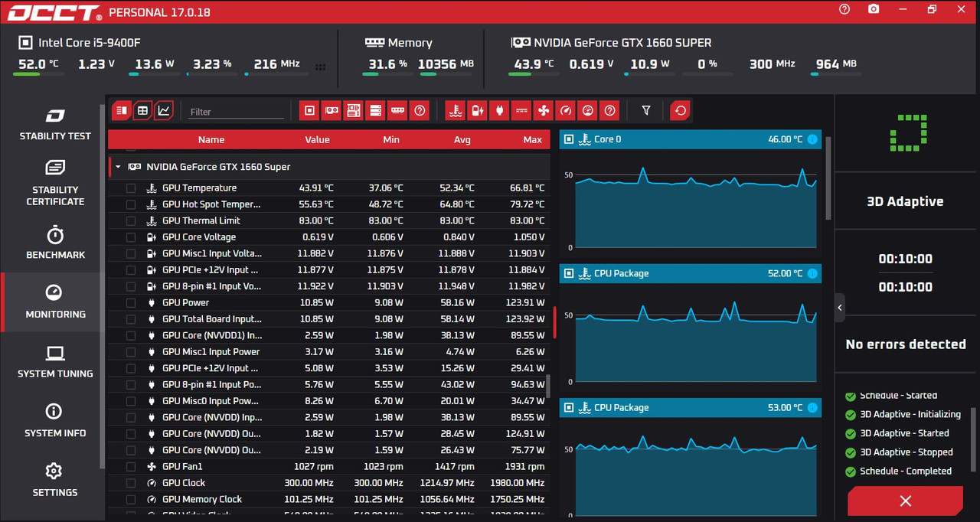Toggle the Core 0 graph checkbox
Image resolution: width=980 pixels, height=522 pixels.
(x=570, y=139)
